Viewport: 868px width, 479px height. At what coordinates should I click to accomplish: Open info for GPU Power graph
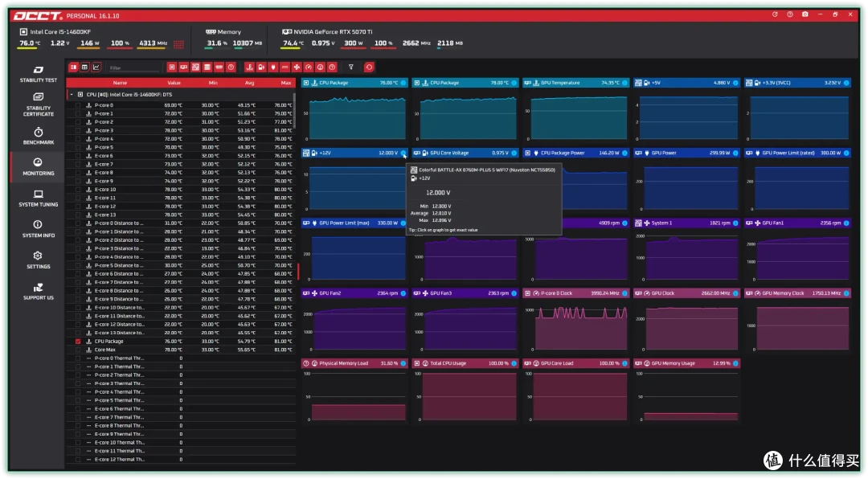click(735, 153)
